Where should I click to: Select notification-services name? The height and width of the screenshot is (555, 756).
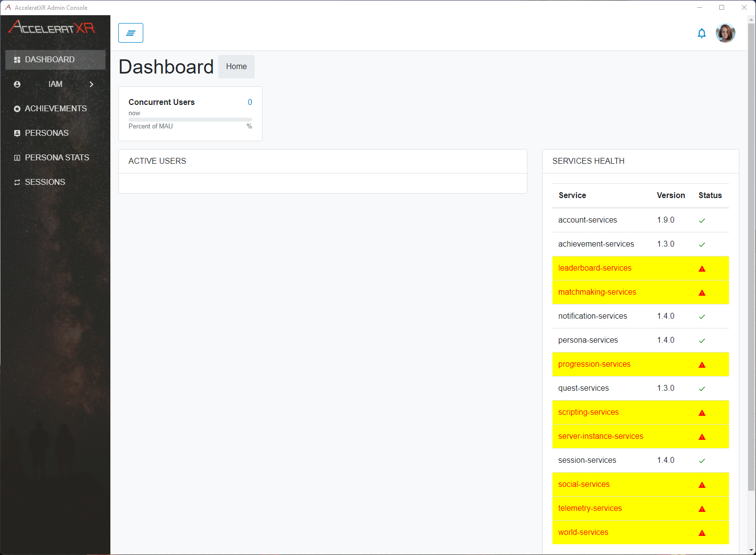click(x=593, y=316)
